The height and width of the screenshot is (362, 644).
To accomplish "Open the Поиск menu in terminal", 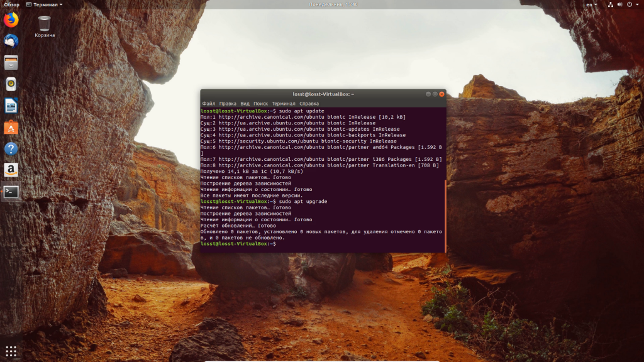I will tap(260, 104).
